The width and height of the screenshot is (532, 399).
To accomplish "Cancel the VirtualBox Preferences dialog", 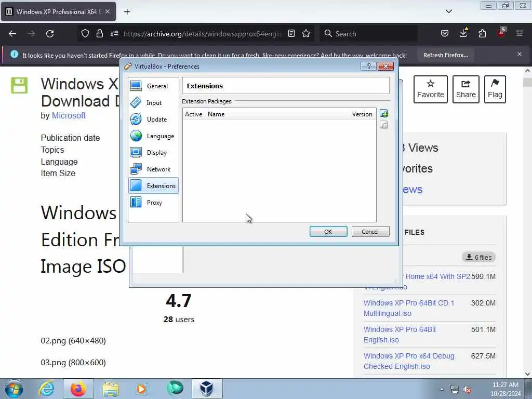I will pyautogui.click(x=370, y=232).
